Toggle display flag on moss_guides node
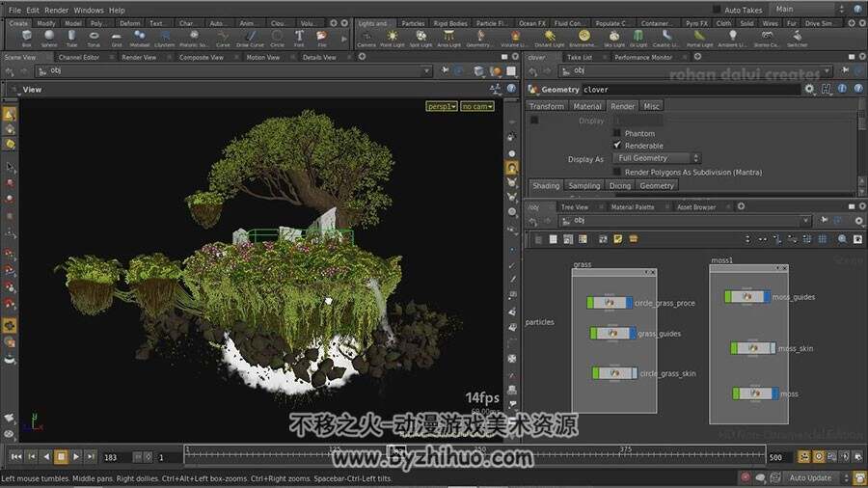Image resolution: width=868 pixels, height=488 pixels. (x=767, y=297)
